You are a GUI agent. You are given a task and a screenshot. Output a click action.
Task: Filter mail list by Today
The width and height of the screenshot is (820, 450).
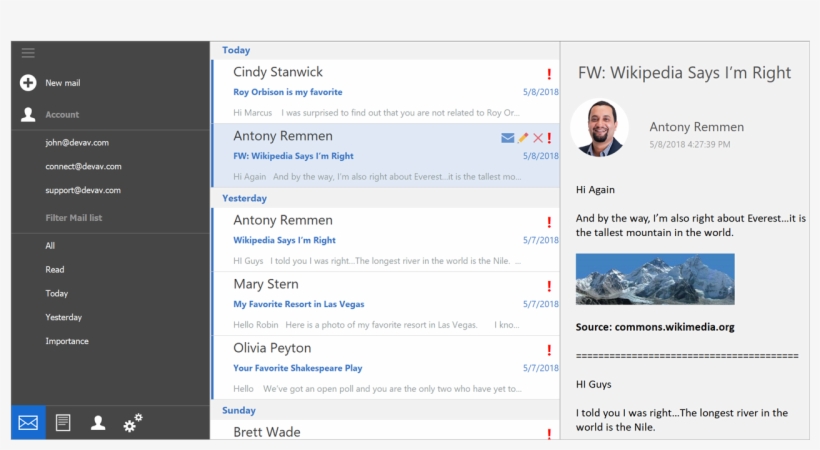point(56,294)
